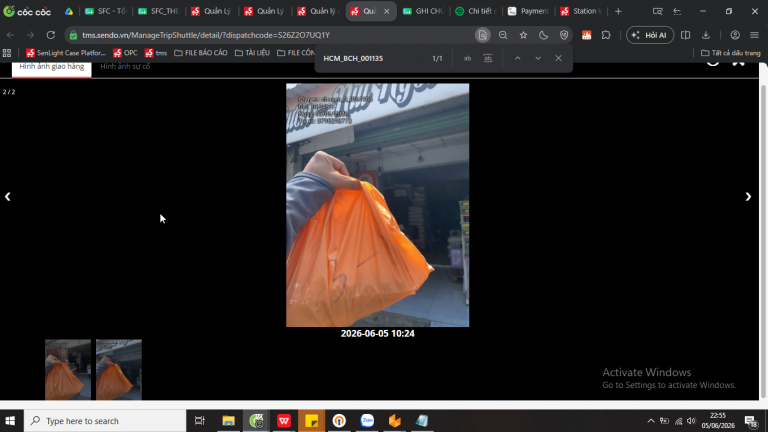This screenshot has height=432, width=768.
Task: Open screenshot search icon in title bar
Action: tap(657, 11)
